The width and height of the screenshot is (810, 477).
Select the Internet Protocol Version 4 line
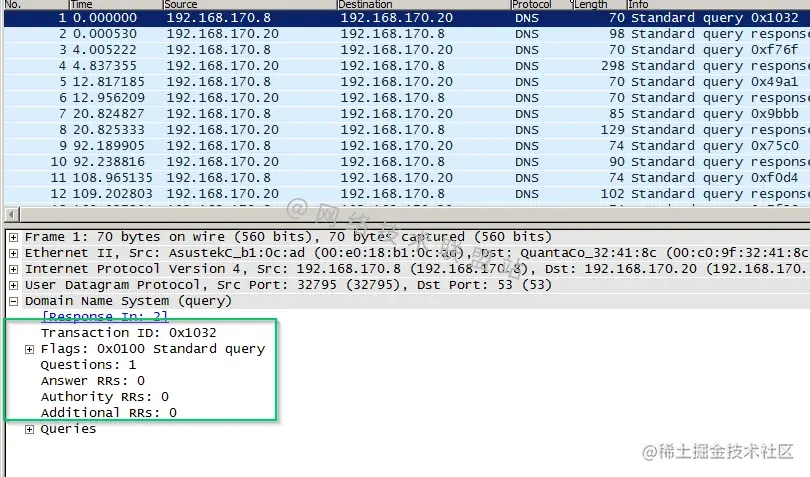(x=416, y=269)
